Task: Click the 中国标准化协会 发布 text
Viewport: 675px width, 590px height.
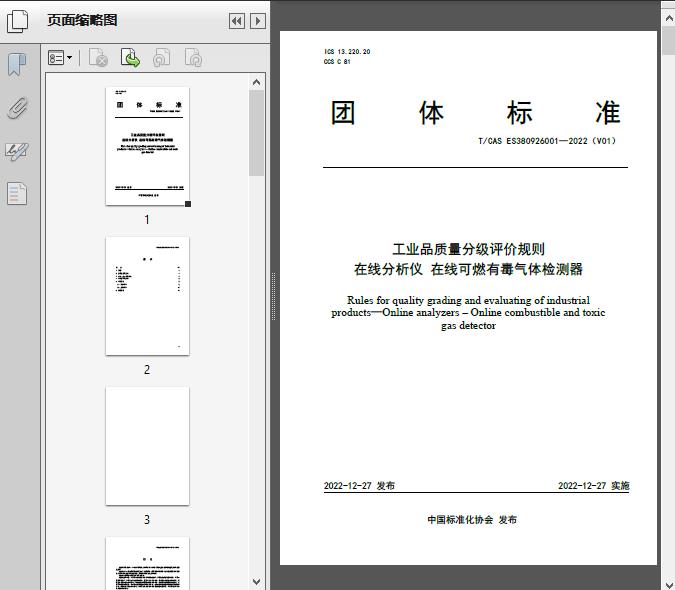Action: 472,520
